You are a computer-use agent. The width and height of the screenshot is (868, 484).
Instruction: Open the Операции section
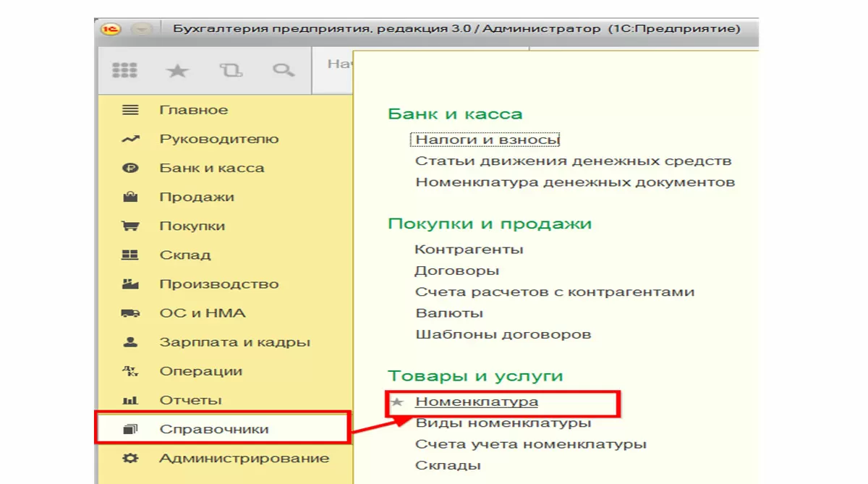[201, 371]
